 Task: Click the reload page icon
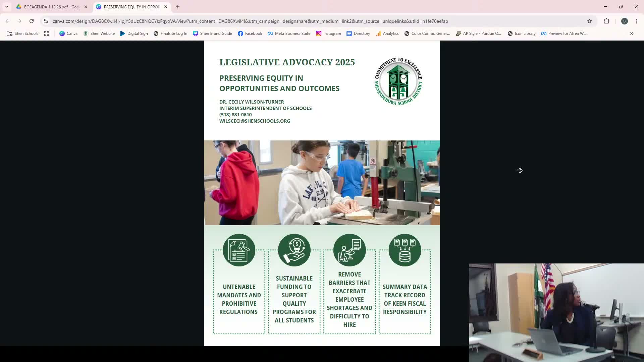32,21
